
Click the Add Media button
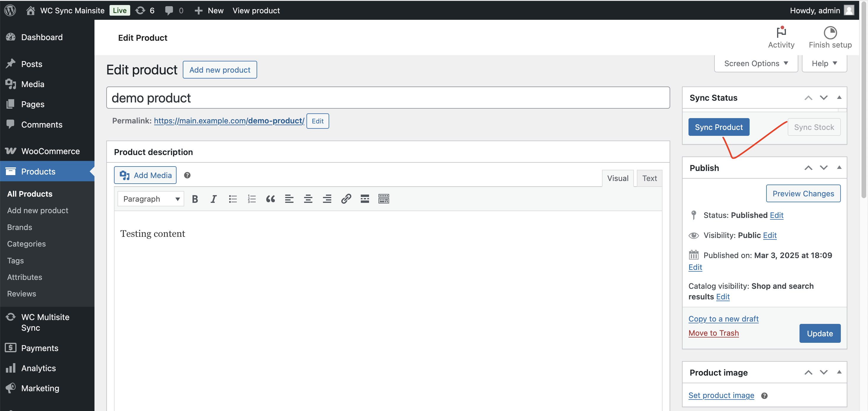pyautogui.click(x=145, y=175)
